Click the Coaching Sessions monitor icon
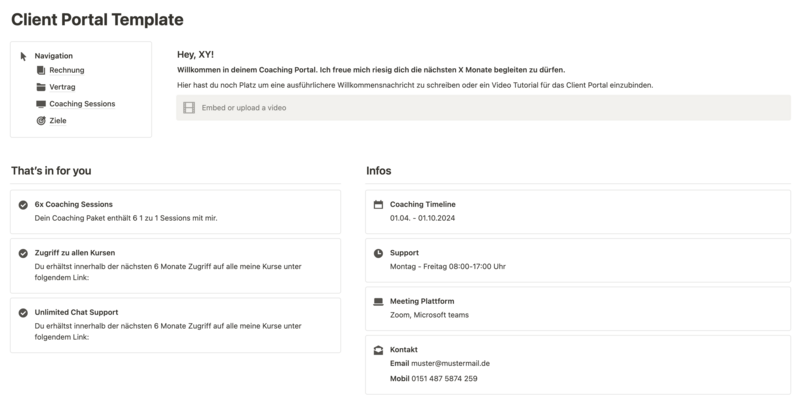 pos(41,104)
